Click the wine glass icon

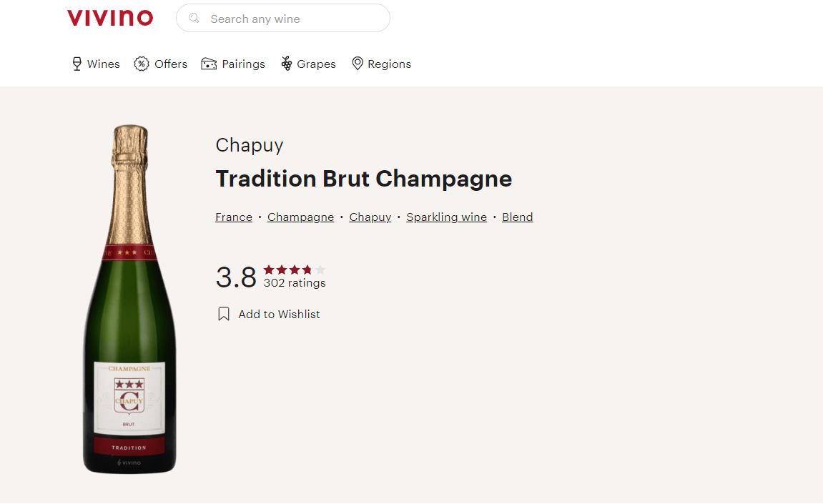click(77, 64)
